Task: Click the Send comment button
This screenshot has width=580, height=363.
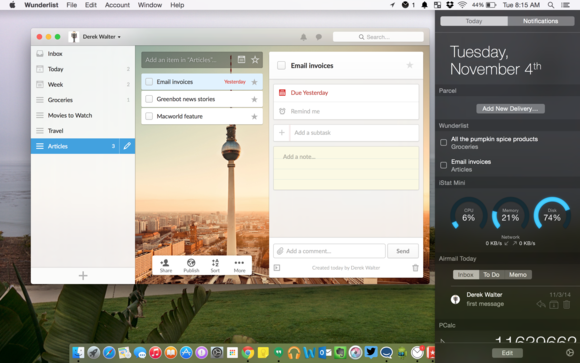Action: [403, 251]
